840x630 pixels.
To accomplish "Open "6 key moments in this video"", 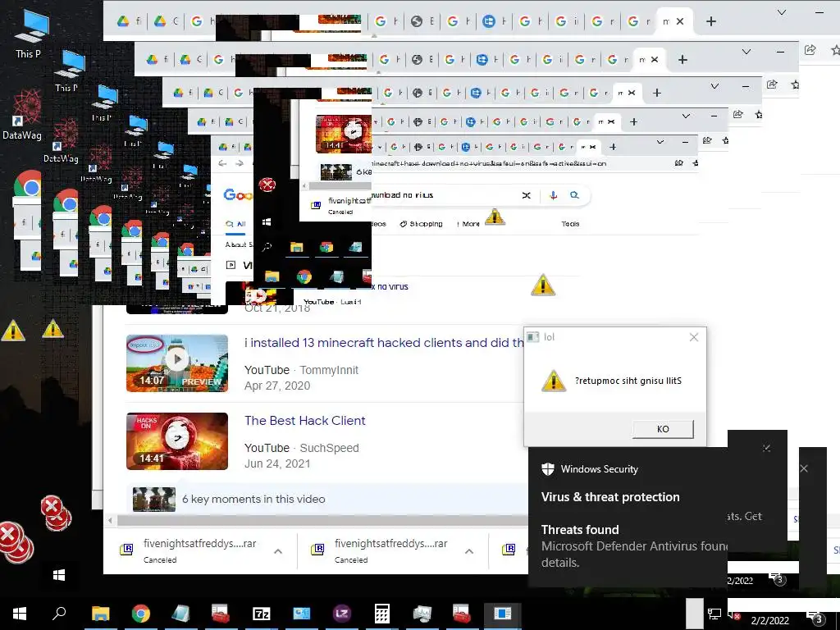I will coord(253,499).
